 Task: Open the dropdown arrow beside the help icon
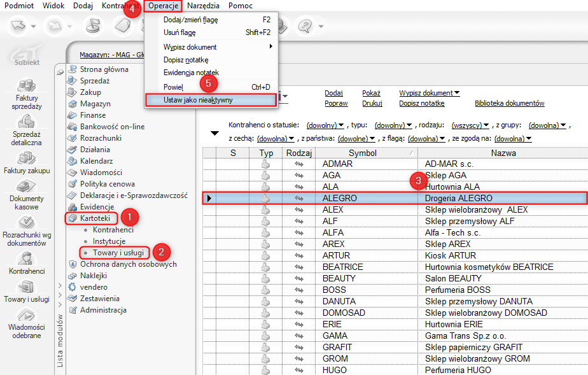tap(321, 26)
